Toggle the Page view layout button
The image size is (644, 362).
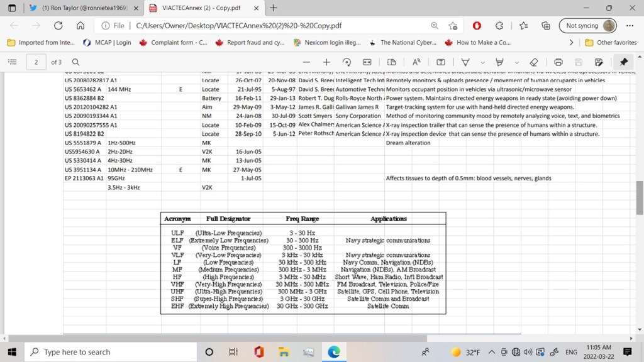point(392,62)
